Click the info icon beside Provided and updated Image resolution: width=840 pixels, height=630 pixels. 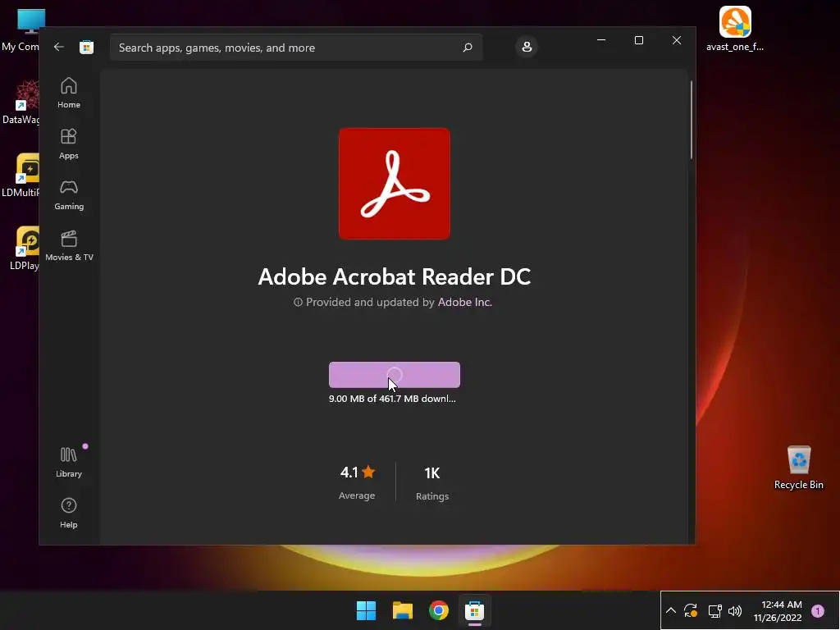point(298,302)
